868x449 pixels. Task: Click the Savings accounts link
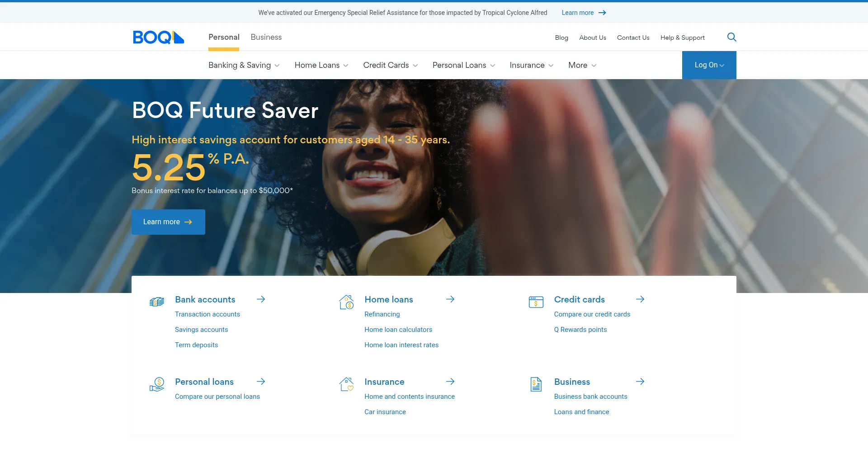[201, 330]
